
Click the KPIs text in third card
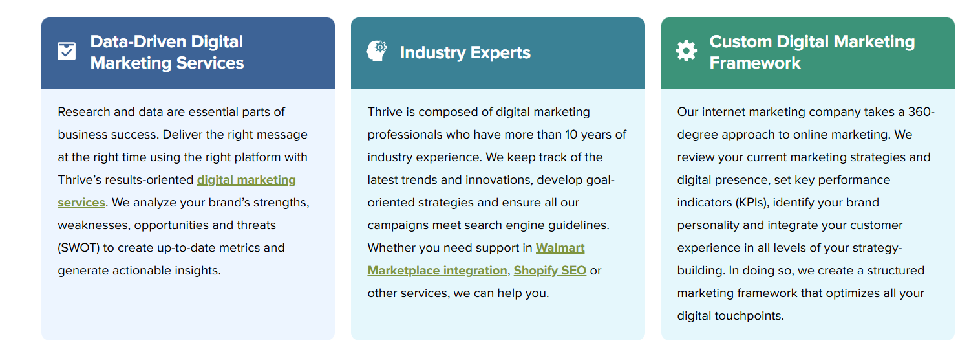pyautogui.click(x=750, y=203)
